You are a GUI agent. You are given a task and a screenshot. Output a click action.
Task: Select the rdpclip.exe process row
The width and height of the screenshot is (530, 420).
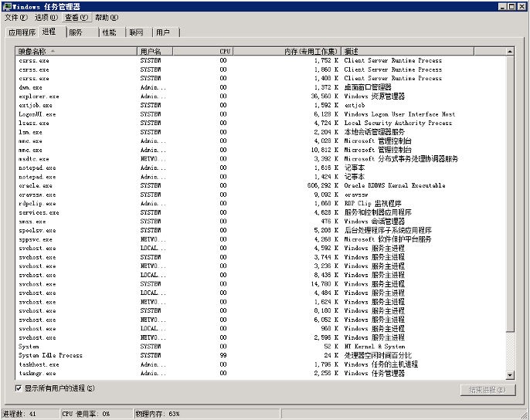coord(260,203)
